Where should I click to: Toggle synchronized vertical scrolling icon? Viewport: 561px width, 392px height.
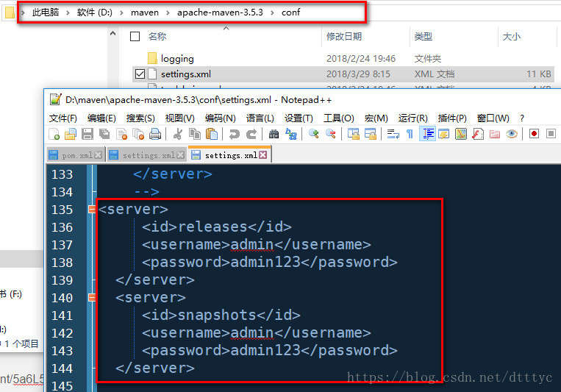coord(354,135)
